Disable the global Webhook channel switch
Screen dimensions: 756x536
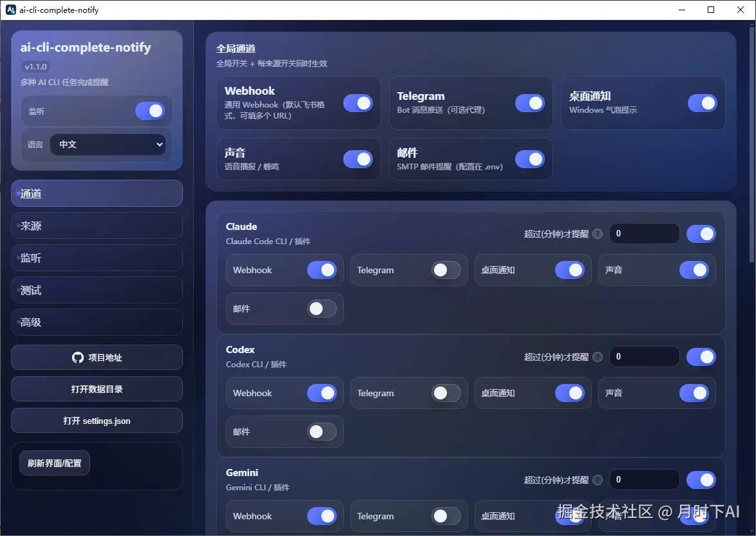click(x=358, y=103)
